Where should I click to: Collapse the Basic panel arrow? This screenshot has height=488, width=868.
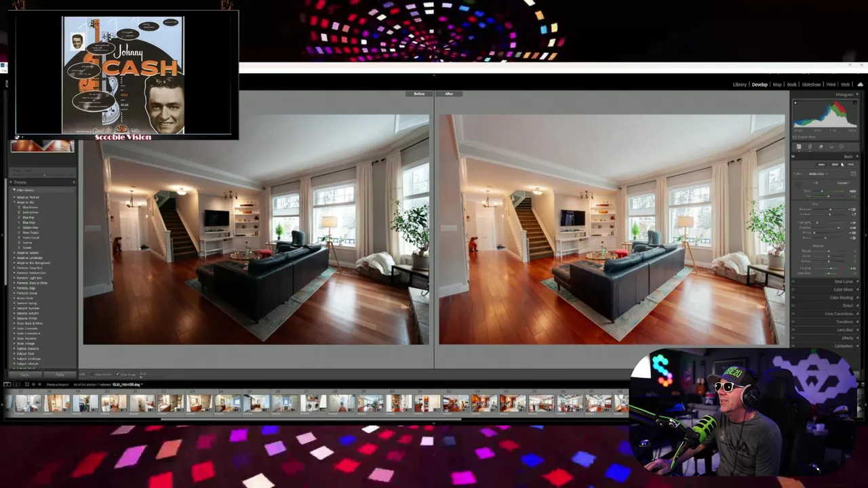click(857, 157)
